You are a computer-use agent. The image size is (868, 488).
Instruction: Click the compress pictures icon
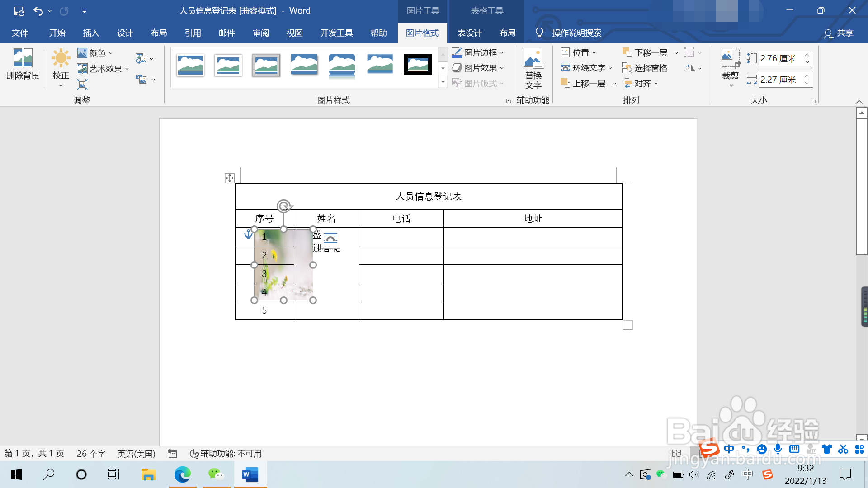tap(82, 84)
